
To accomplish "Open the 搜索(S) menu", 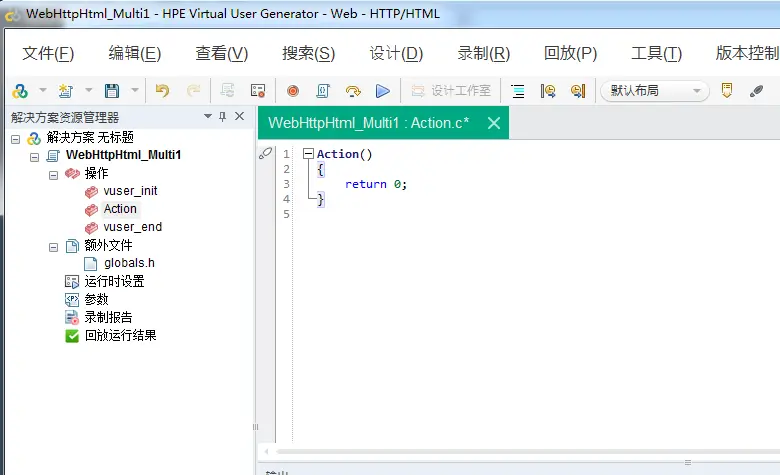I will coord(308,53).
